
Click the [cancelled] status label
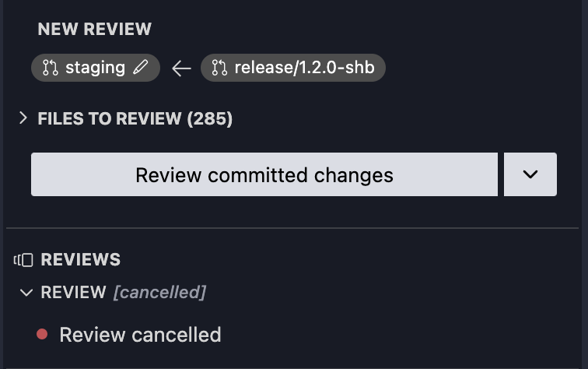click(159, 292)
